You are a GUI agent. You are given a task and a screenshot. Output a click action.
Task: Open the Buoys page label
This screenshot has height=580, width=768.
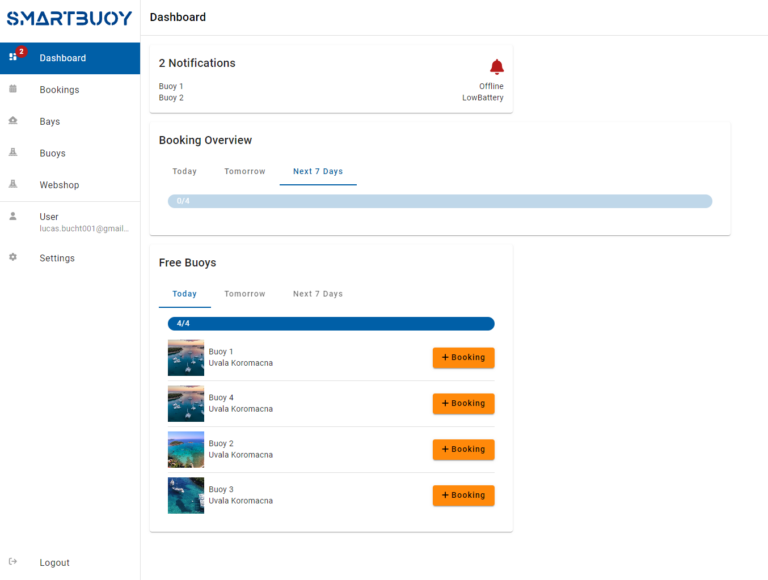pyautogui.click(x=52, y=153)
